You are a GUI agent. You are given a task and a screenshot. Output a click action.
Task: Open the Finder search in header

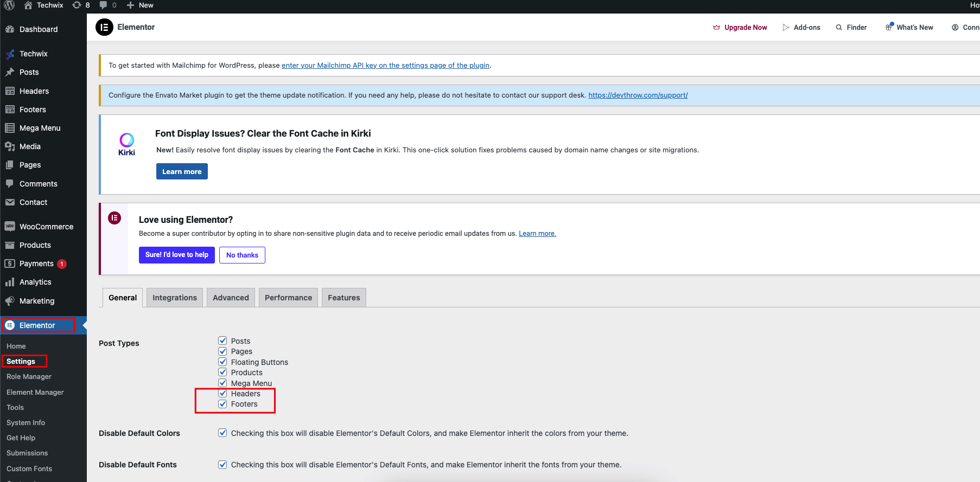pos(851,27)
